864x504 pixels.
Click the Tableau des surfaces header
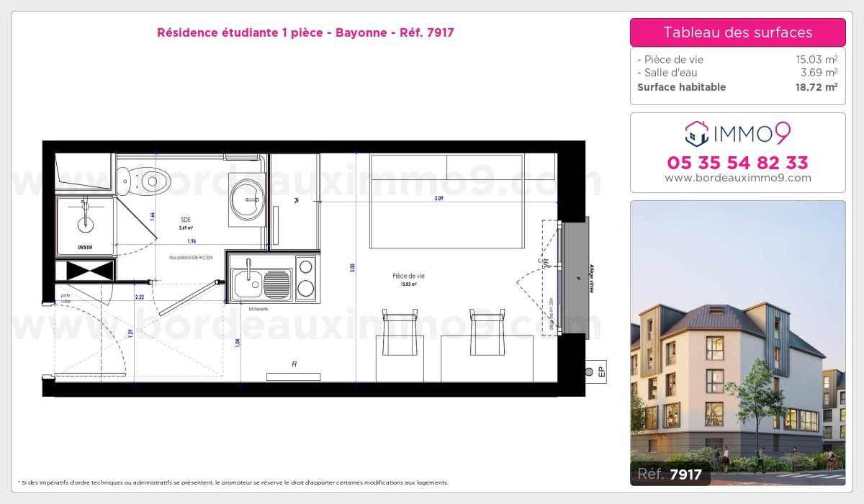point(737,32)
